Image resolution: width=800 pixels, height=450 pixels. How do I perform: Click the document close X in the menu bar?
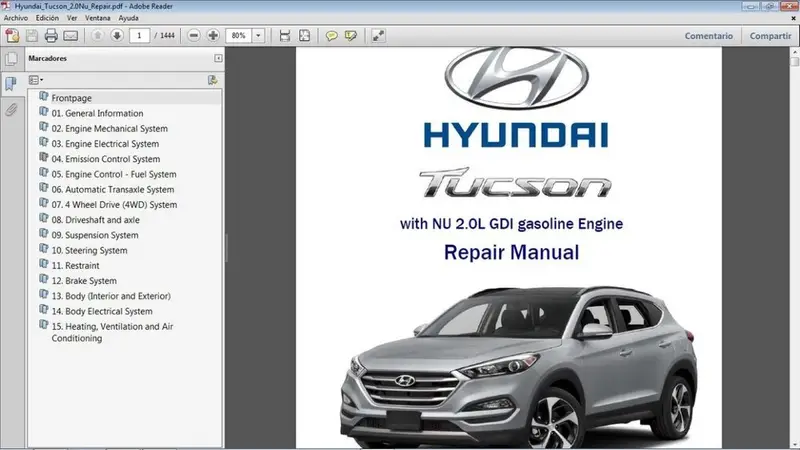[793, 18]
